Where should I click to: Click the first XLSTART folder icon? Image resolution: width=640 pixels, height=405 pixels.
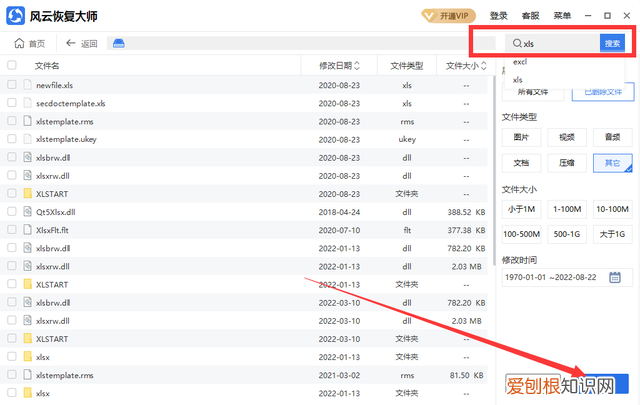28,192
